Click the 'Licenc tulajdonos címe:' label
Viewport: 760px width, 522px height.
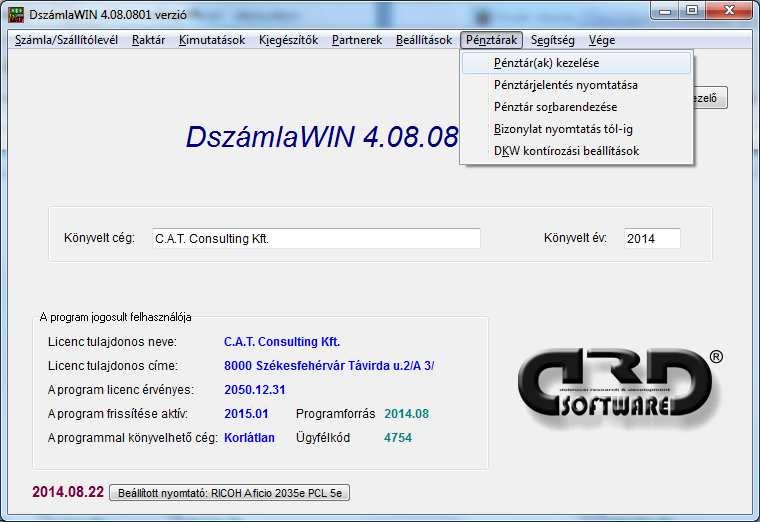(x=113, y=365)
